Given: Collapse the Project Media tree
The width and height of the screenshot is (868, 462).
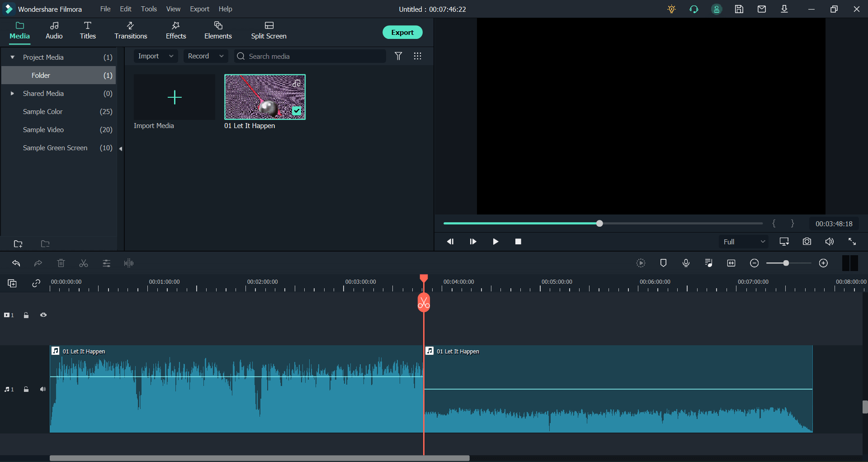Looking at the screenshot, I should [x=13, y=57].
